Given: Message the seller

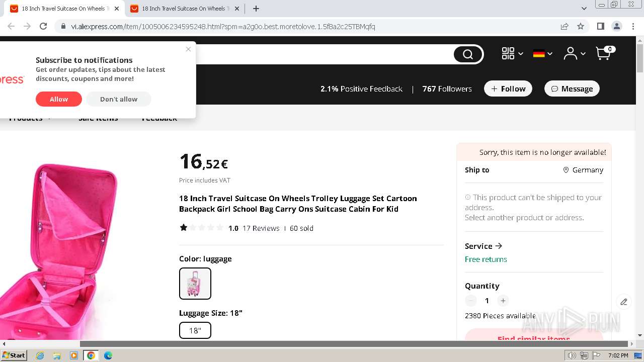Looking at the screenshot, I should click(572, 88).
